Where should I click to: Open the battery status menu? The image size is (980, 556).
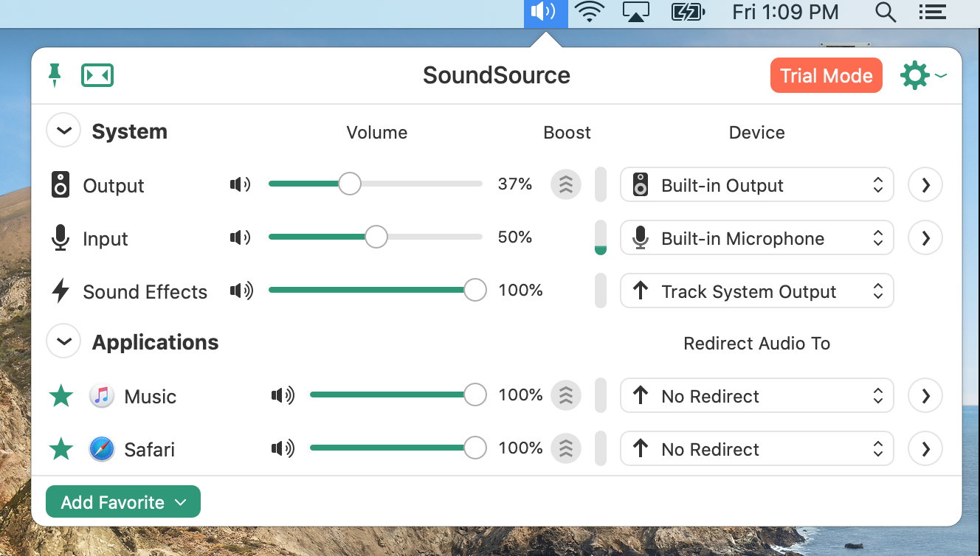pyautogui.click(x=687, y=13)
